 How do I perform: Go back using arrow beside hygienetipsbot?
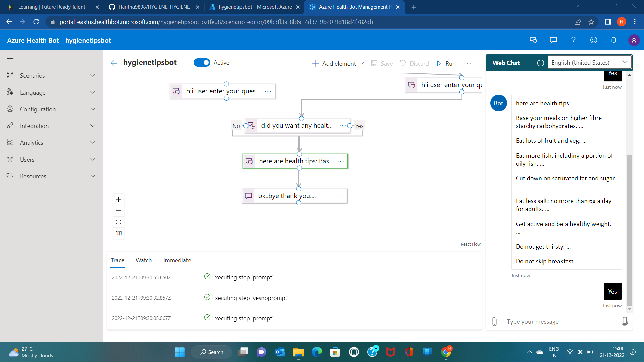coord(114,63)
